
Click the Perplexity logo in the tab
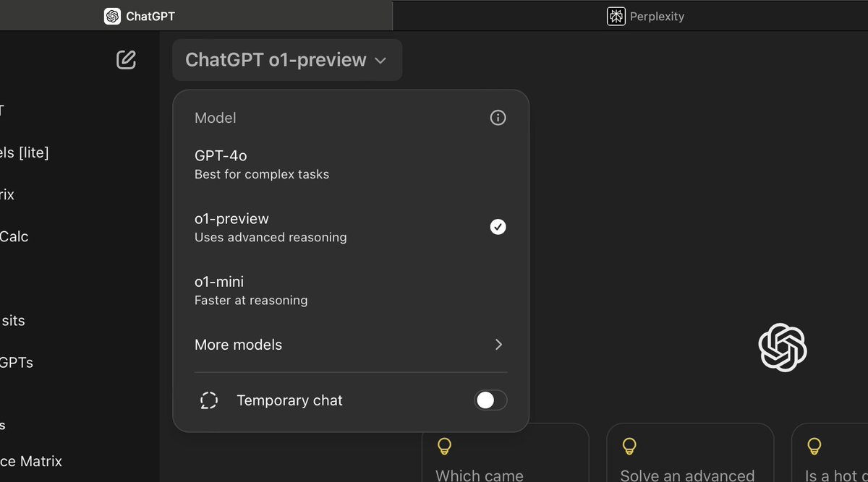tap(616, 16)
